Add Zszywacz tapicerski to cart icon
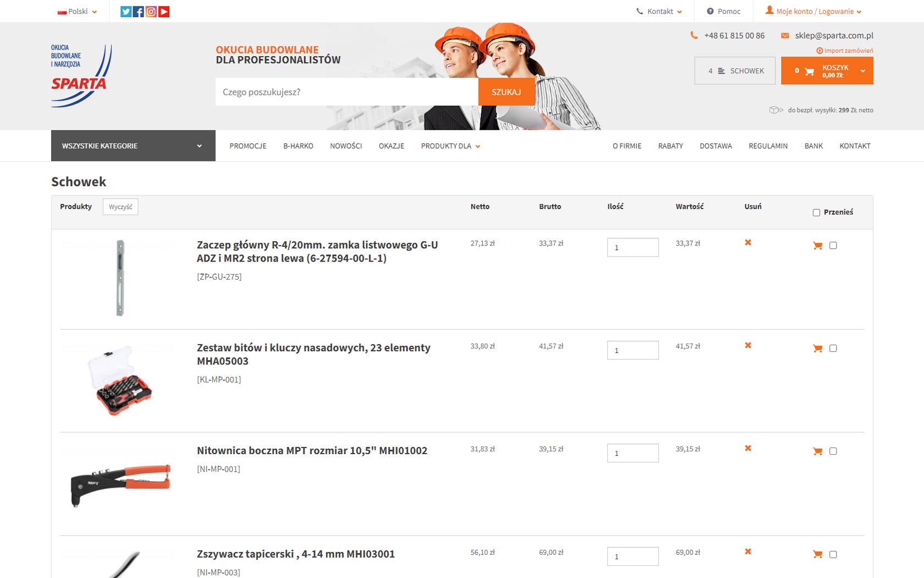The width and height of the screenshot is (924, 578). (x=817, y=555)
